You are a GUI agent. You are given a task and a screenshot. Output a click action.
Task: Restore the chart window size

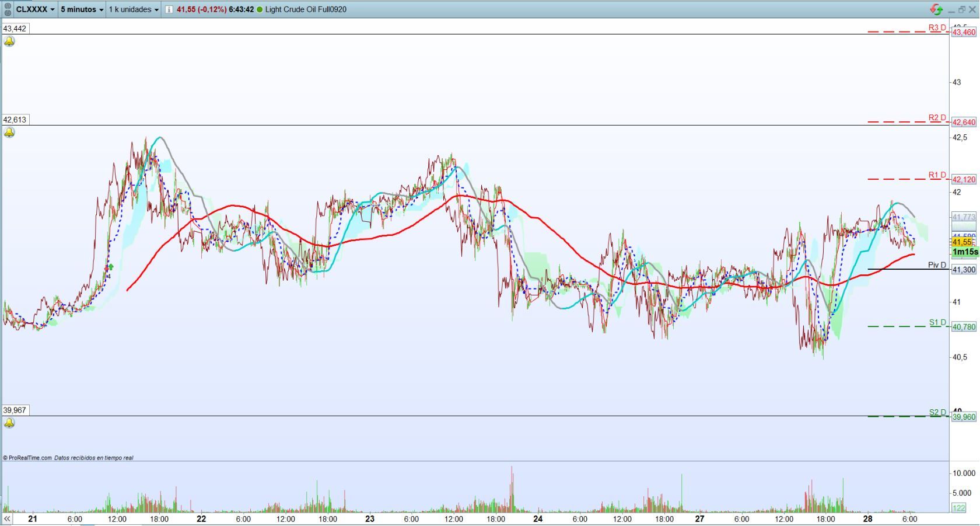click(x=962, y=9)
